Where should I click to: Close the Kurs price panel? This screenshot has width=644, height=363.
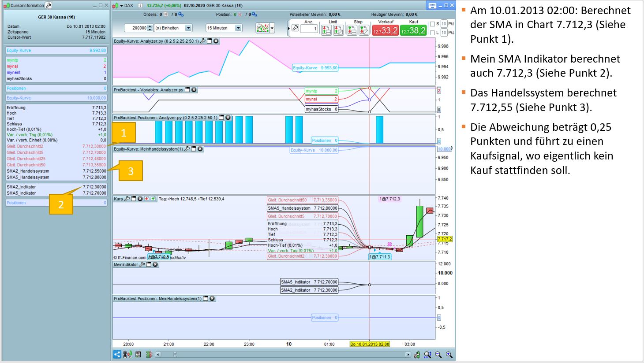pyautogui.click(x=140, y=199)
